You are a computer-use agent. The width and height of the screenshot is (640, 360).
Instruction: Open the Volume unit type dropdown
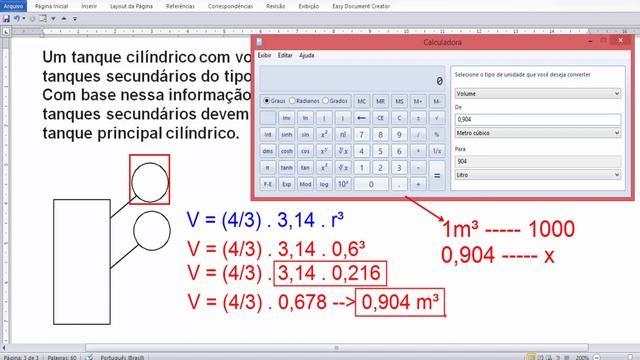coord(538,93)
